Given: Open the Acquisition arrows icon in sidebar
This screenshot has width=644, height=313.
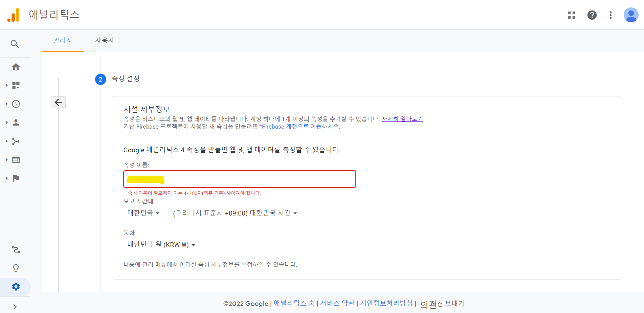Looking at the screenshot, I should pyautogui.click(x=16, y=141).
